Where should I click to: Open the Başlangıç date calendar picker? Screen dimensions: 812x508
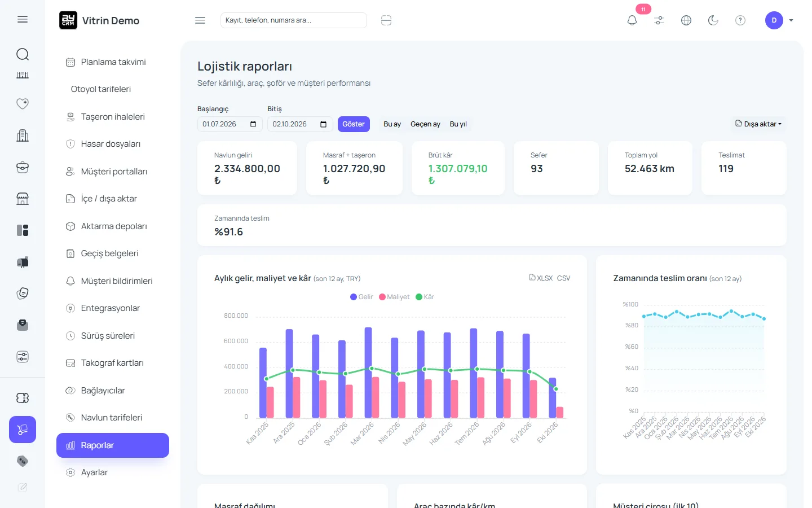[253, 124]
